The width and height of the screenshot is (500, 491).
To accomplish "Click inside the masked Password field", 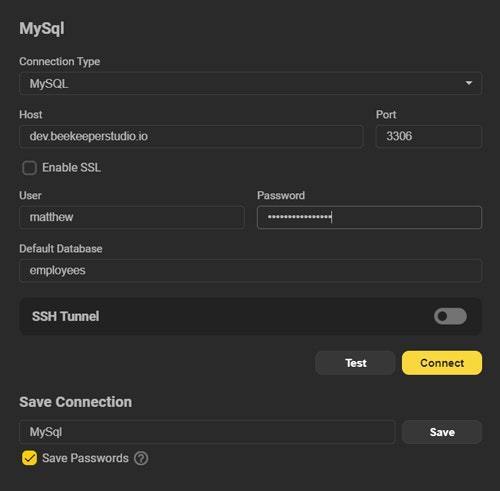I will point(369,217).
